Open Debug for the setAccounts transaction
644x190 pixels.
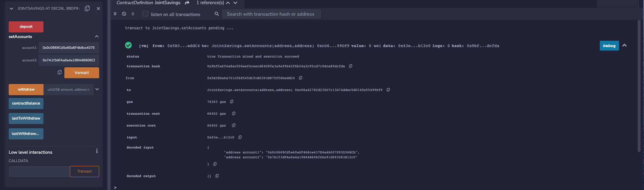coord(609,46)
